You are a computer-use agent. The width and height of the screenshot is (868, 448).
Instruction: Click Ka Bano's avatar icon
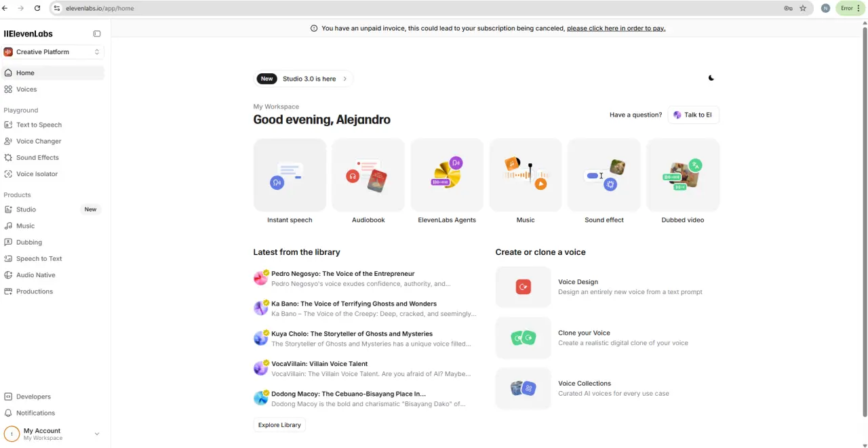260,308
